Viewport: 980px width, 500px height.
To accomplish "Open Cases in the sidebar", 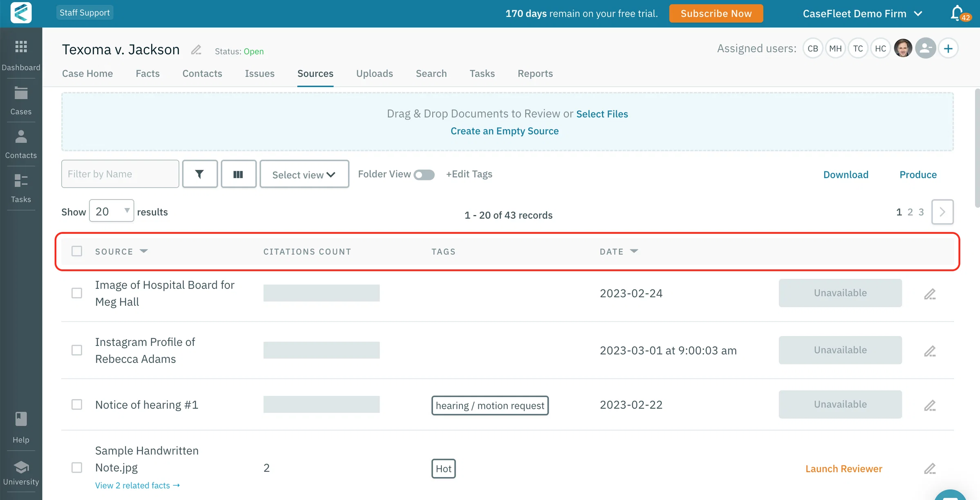I will point(21,101).
